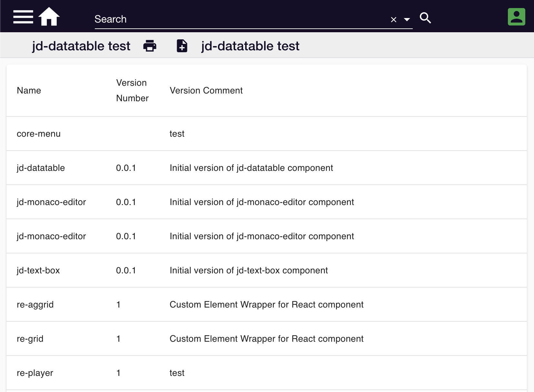Image resolution: width=534 pixels, height=392 pixels.
Task: Click inside the Search input field
Action: (226, 19)
